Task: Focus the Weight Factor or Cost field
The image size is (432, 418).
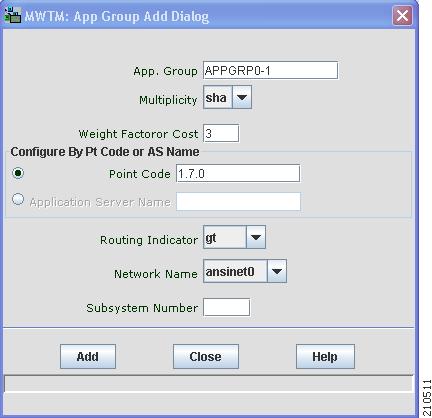Action: tap(221, 133)
